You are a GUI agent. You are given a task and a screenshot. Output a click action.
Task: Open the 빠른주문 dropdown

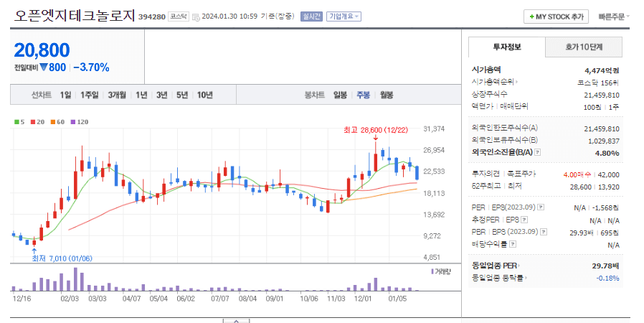tap(614, 17)
